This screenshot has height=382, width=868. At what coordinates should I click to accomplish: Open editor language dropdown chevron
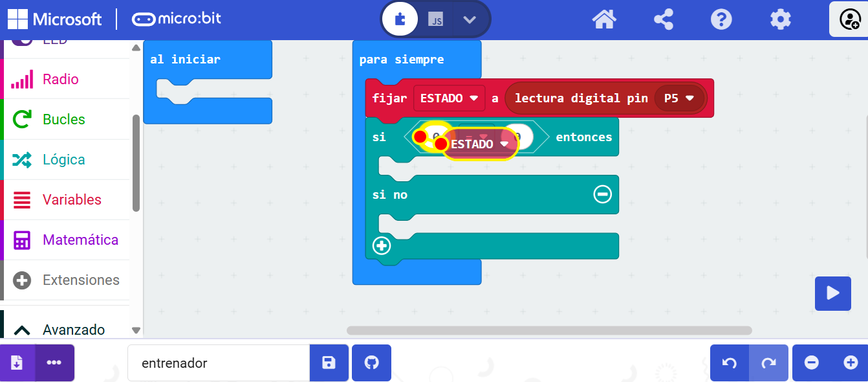coord(470,19)
